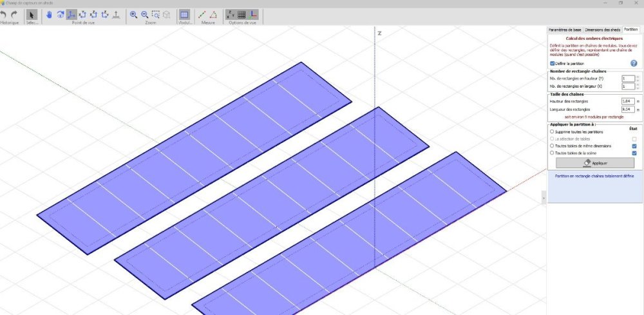Select Supprime toutes les partitions option
644x315 pixels.
click(552, 131)
